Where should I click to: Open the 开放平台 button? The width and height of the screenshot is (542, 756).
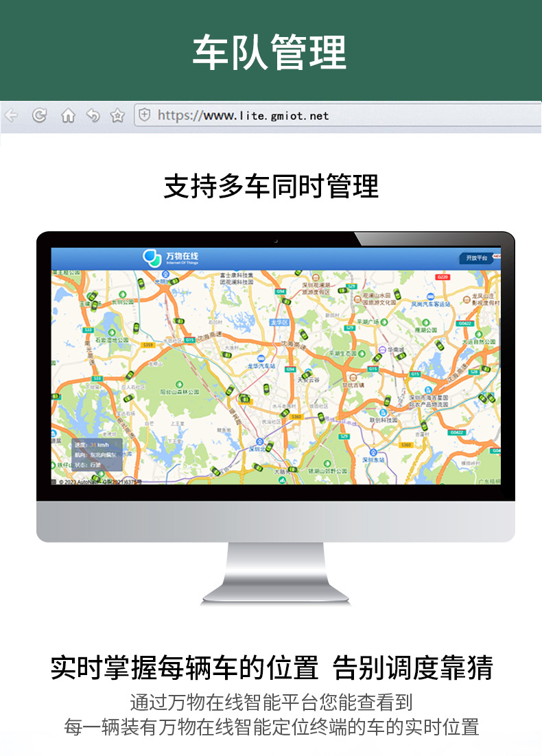click(x=476, y=258)
